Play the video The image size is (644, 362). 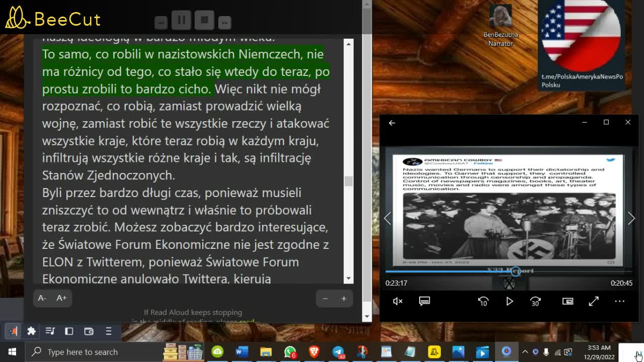pos(509,301)
